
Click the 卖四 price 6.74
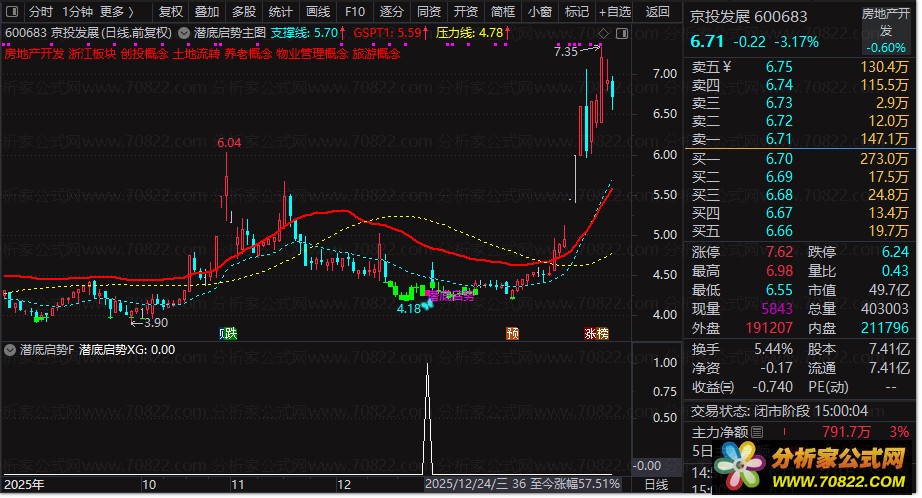[779, 85]
